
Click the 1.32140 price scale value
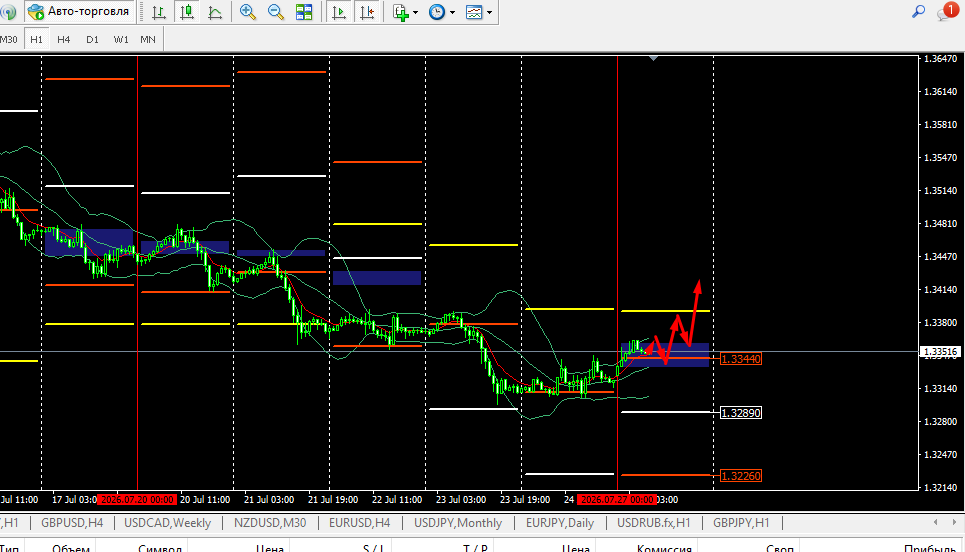[x=940, y=487]
